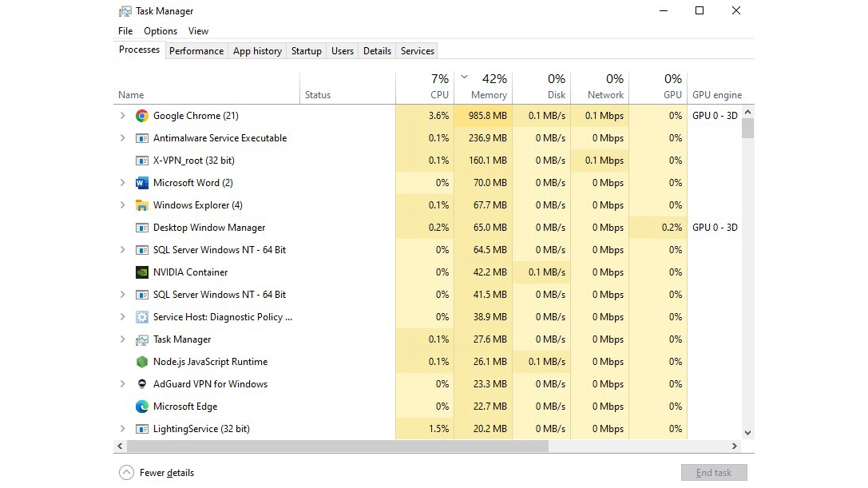868x488 pixels.
Task: Sort by the Status column header
Action: (347, 88)
